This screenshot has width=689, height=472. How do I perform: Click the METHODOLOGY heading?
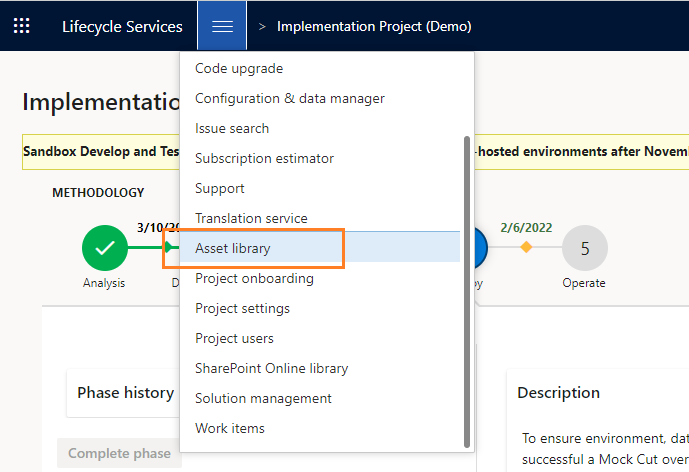point(98,192)
